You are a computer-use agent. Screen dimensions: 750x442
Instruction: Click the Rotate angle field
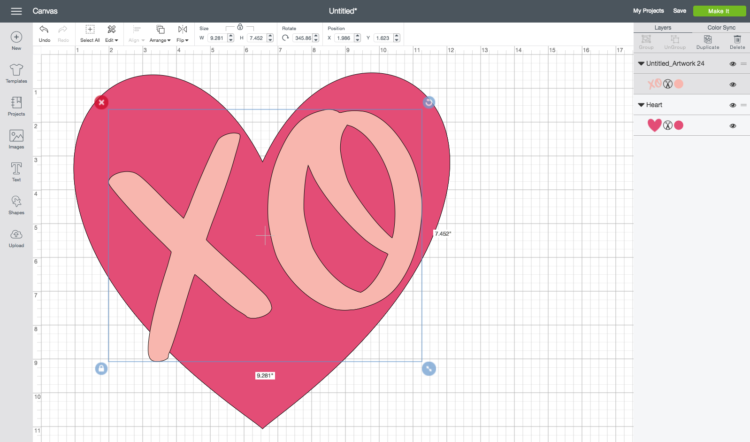[303, 38]
